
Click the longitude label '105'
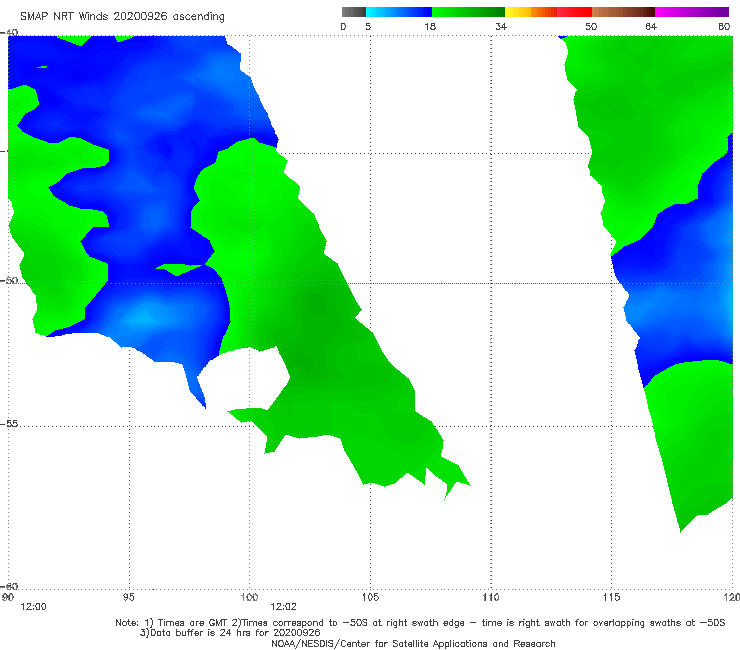pos(370,597)
